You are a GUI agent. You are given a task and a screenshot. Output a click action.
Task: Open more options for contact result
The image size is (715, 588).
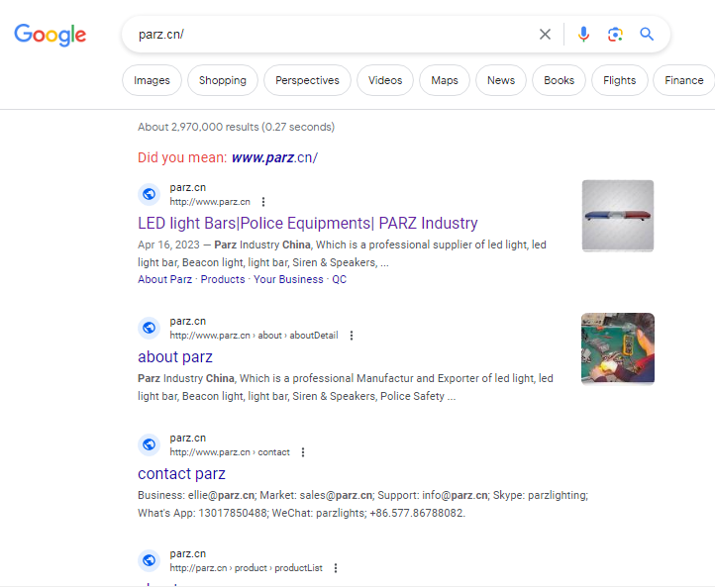303,452
